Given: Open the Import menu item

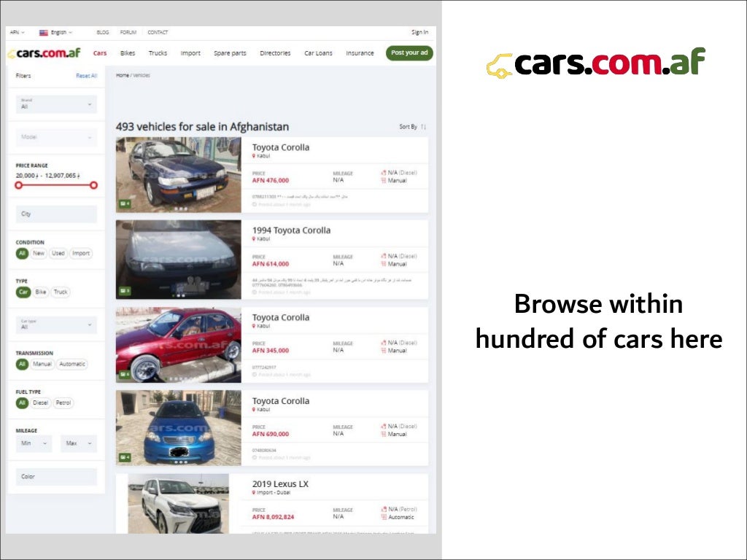Looking at the screenshot, I should (190, 53).
